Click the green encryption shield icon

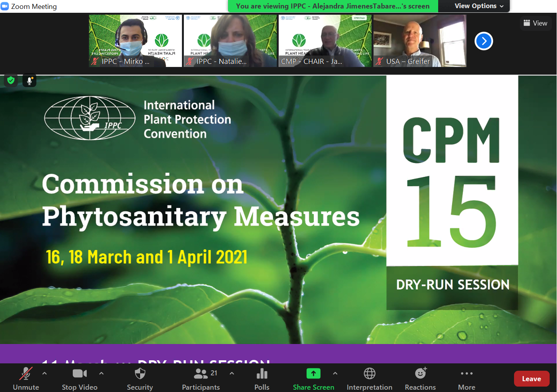(11, 80)
